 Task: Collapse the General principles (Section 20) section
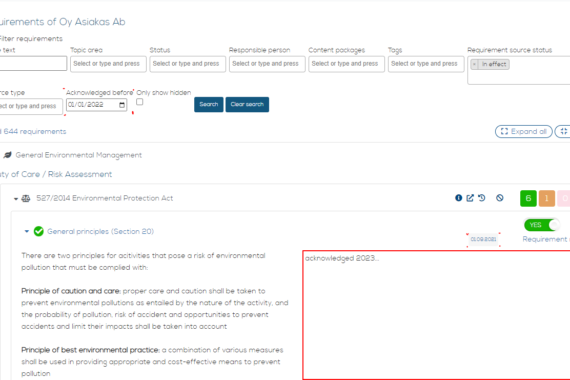point(27,231)
